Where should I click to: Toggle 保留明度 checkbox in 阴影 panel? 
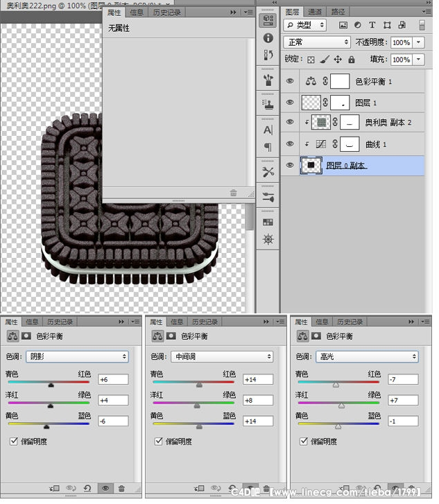click(x=13, y=441)
